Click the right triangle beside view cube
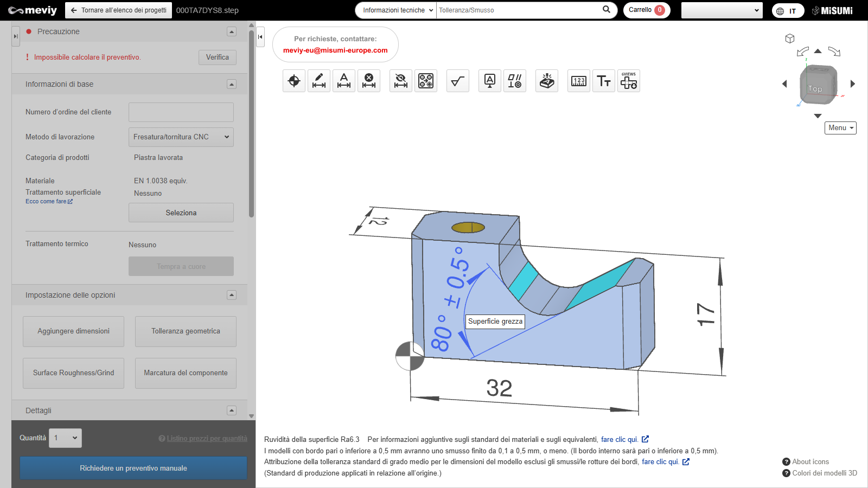Image resolution: width=868 pixels, height=488 pixels. (852, 84)
